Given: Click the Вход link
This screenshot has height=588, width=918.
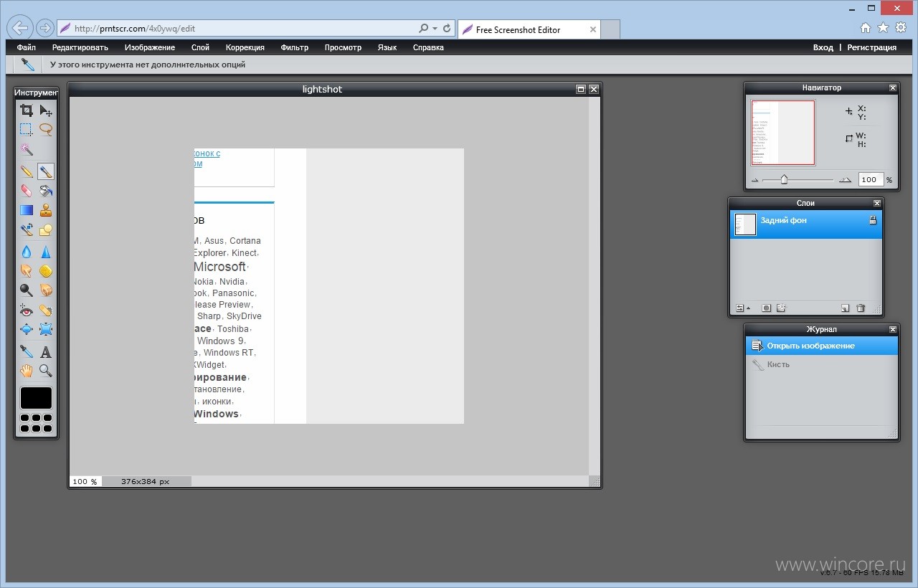Looking at the screenshot, I should (x=823, y=47).
